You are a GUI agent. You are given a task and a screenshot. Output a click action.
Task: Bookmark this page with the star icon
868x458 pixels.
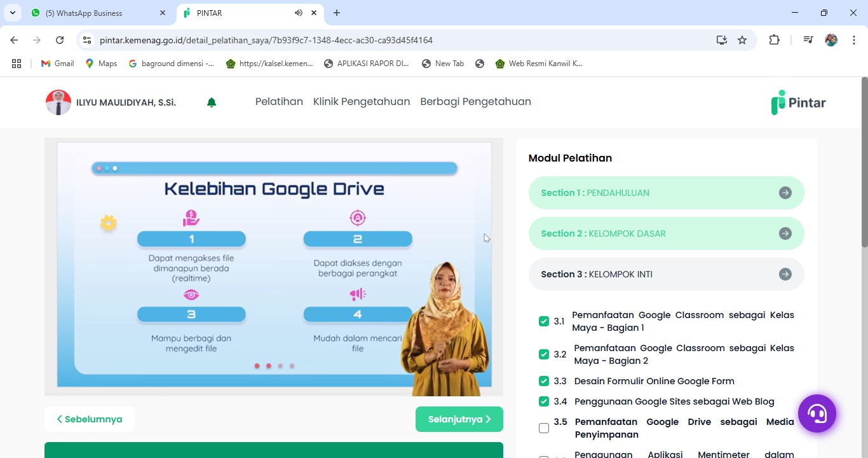point(742,40)
